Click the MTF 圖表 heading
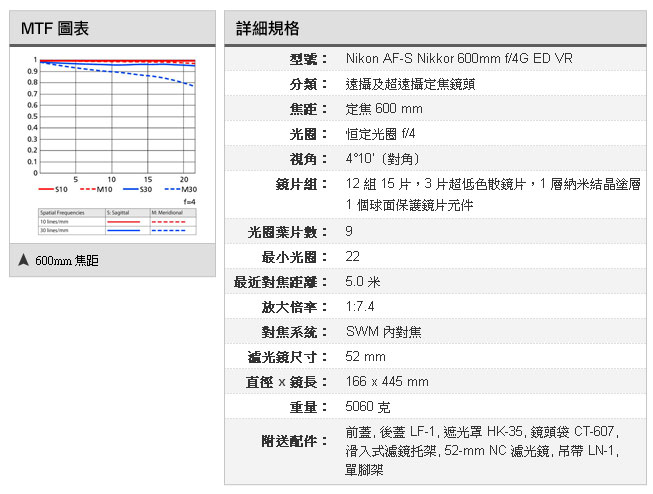The image size is (653, 494). point(55,28)
